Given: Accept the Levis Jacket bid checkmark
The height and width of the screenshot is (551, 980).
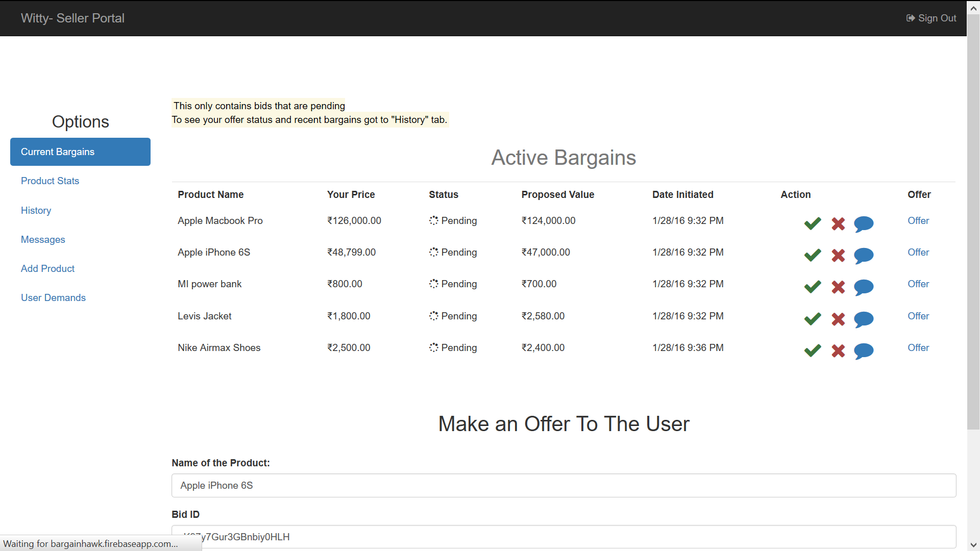Looking at the screenshot, I should click(812, 319).
